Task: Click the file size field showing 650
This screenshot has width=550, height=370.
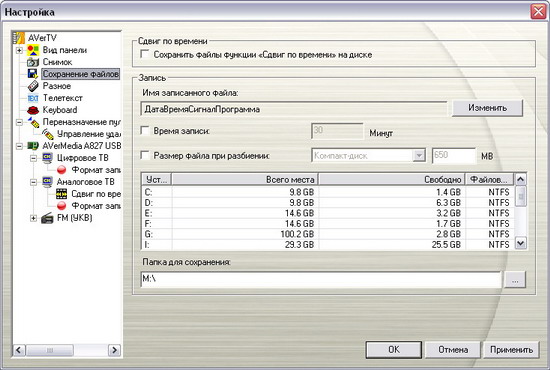Action: tap(454, 155)
